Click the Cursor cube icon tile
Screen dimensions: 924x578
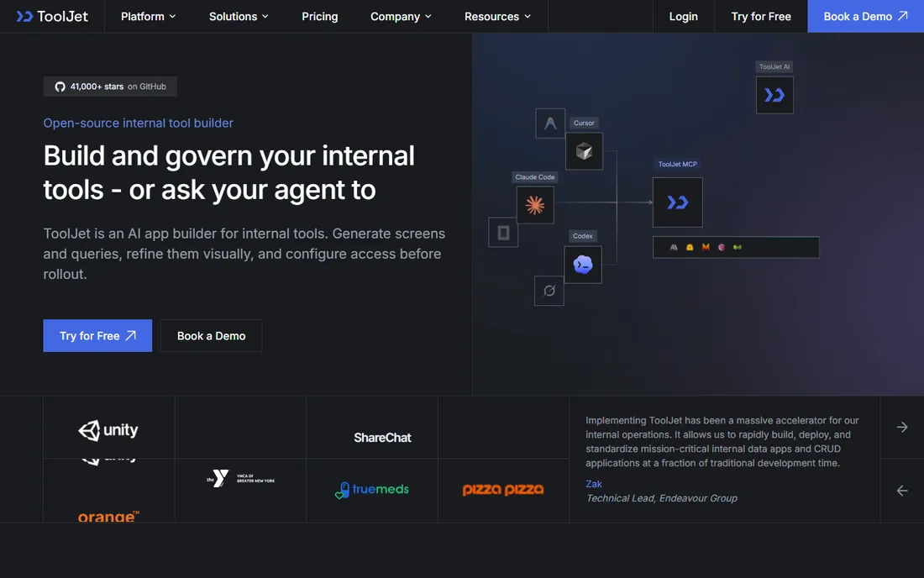coord(584,151)
